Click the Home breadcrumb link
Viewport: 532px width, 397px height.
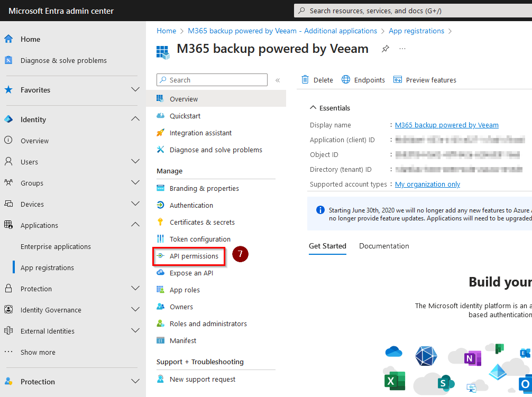point(166,31)
